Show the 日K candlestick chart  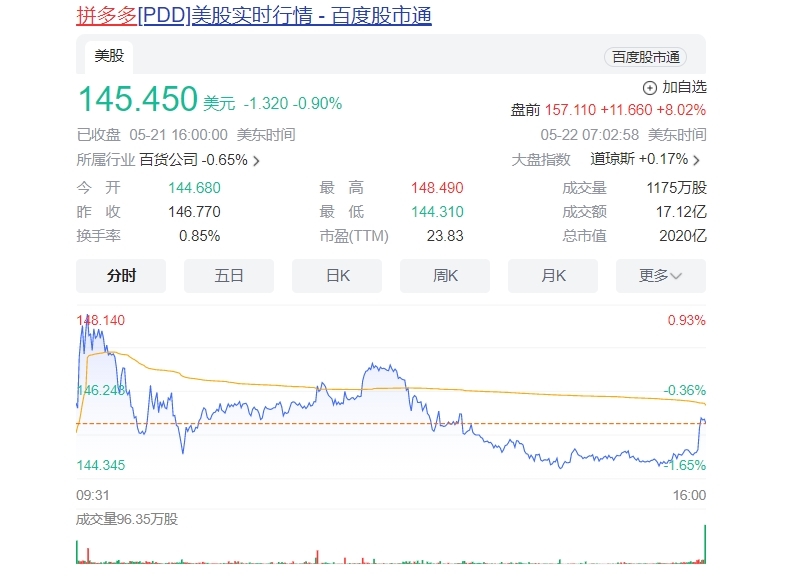point(337,276)
